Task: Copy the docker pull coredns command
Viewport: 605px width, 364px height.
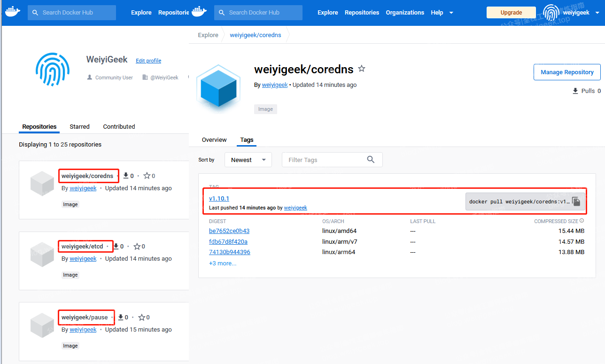Action: coord(576,201)
